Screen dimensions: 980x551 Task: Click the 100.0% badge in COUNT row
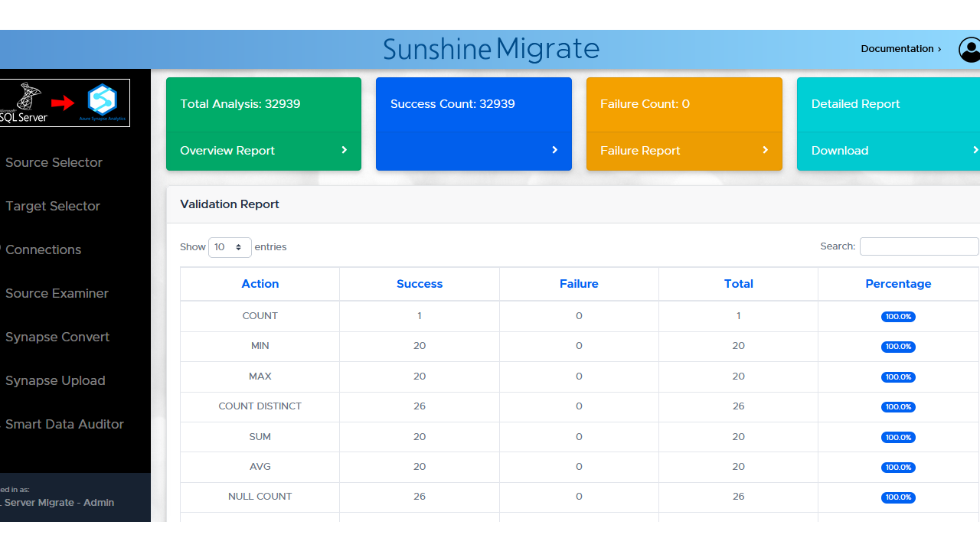[x=898, y=317]
